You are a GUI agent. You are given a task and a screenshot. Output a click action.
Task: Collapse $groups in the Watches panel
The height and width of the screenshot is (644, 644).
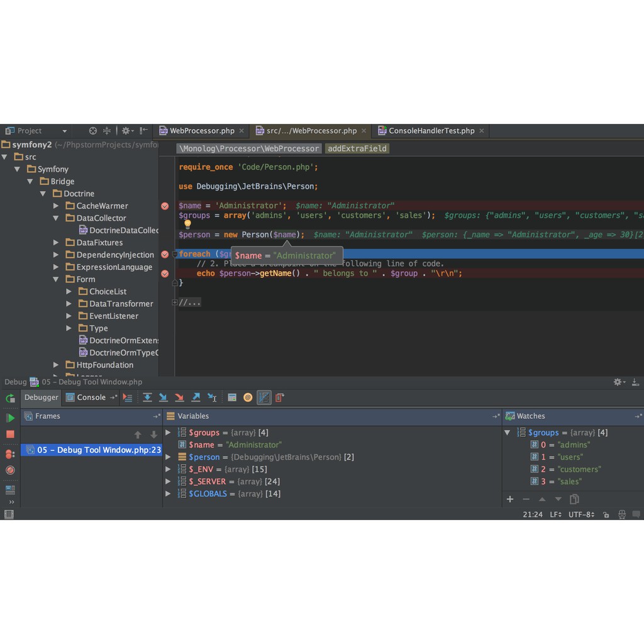pos(508,433)
